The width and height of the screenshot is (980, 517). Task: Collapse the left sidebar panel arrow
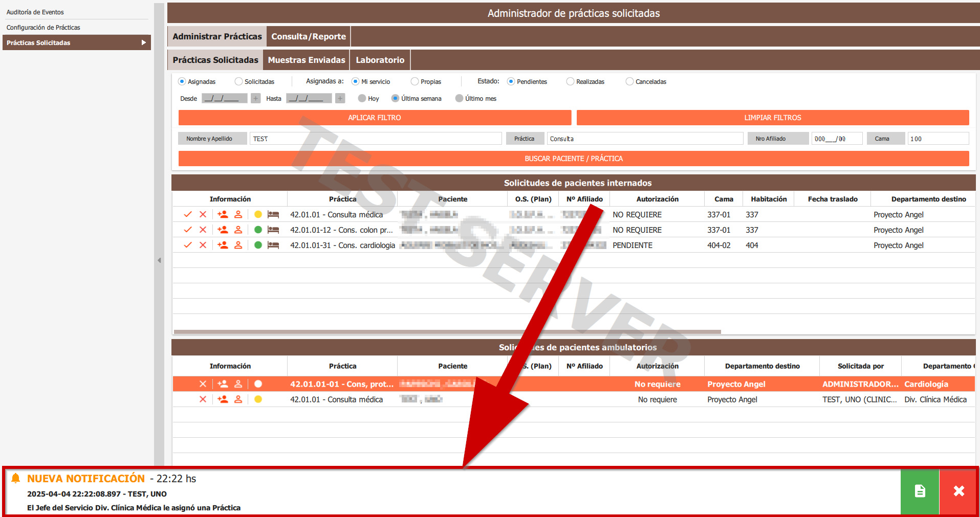pyautogui.click(x=159, y=260)
